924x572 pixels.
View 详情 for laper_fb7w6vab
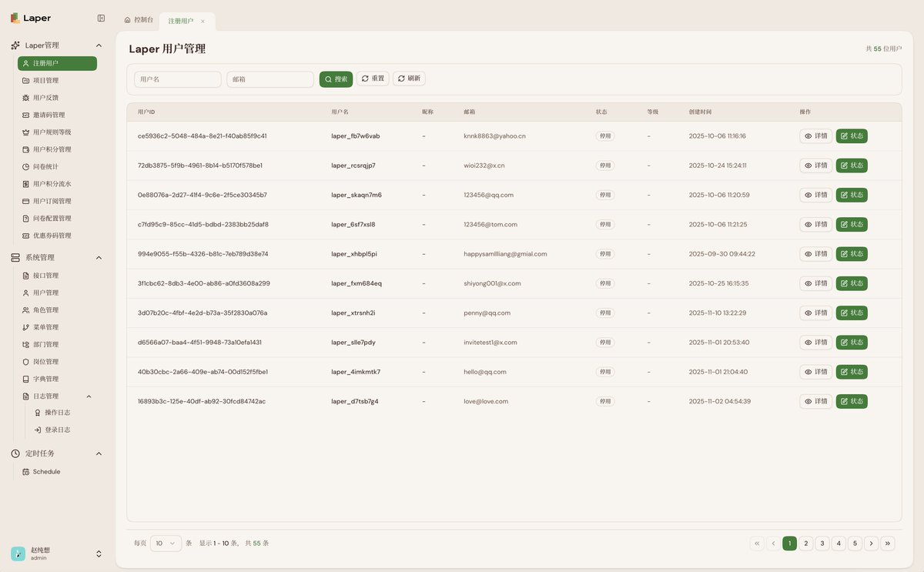815,136
